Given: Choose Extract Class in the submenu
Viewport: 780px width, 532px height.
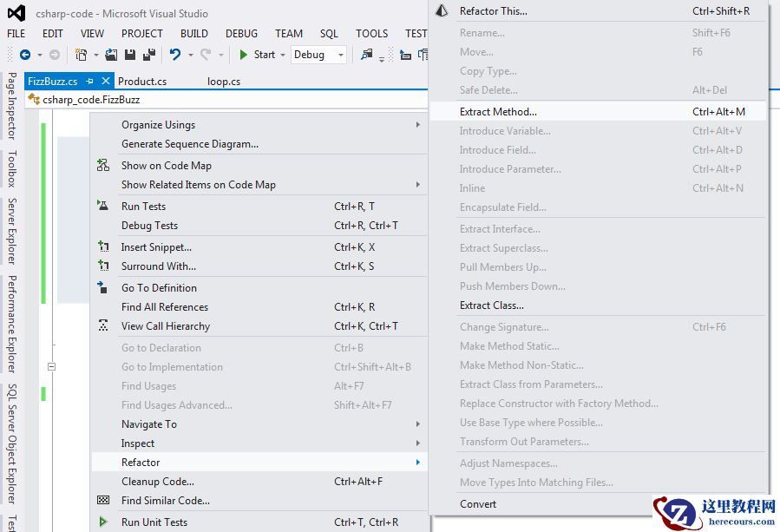Looking at the screenshot, I should coord(598,305).
